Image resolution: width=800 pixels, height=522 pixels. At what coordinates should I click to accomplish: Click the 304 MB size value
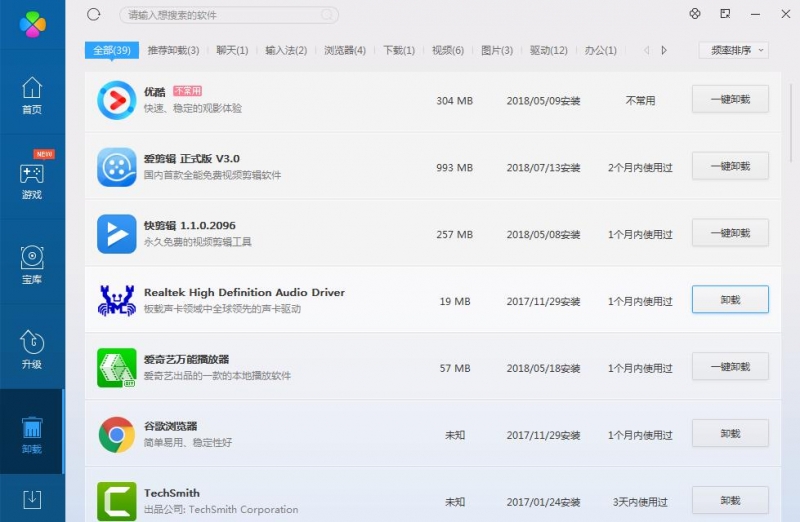coord(455,101)
